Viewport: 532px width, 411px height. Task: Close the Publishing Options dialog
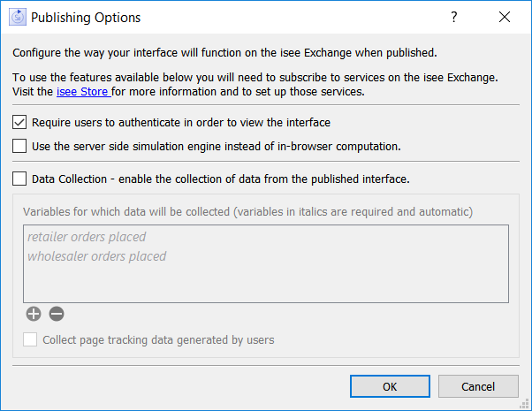click(x=505, y=17)
